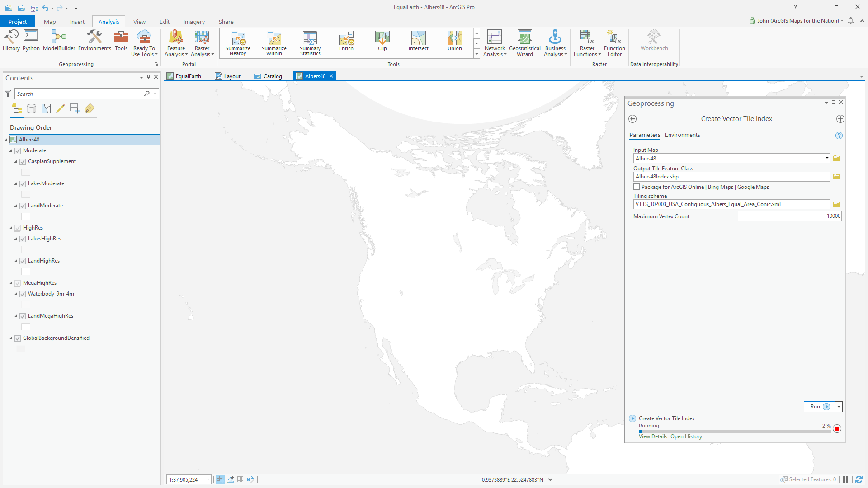Open the Function Editor
Viewport: 868px width, 488px height.
pyautogui.click(x=614, y=43)
